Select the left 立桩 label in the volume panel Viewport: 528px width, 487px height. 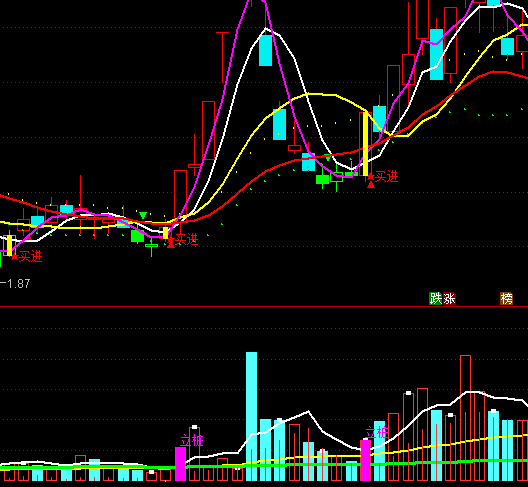point(192,441)
